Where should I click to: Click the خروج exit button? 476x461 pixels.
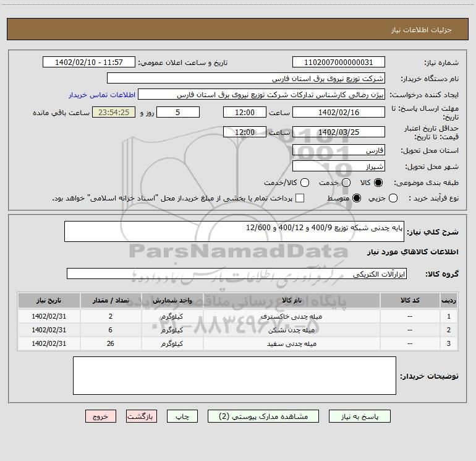pos(101,416)
